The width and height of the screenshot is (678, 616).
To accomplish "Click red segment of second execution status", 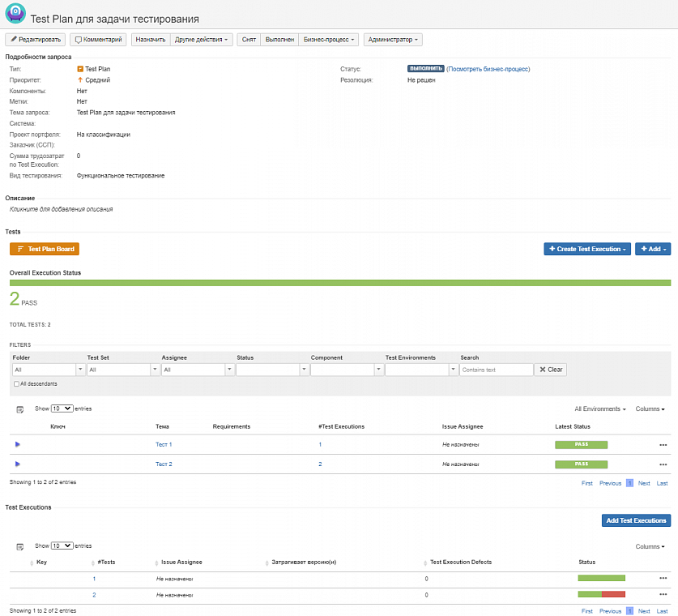I will coord(613,594).
